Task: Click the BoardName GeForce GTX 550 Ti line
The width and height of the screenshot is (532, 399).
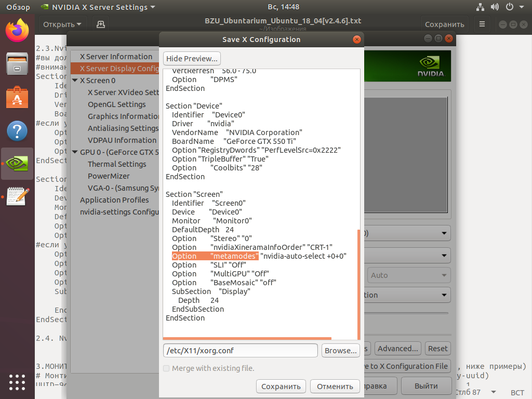Action: click(x=234, y=141)
